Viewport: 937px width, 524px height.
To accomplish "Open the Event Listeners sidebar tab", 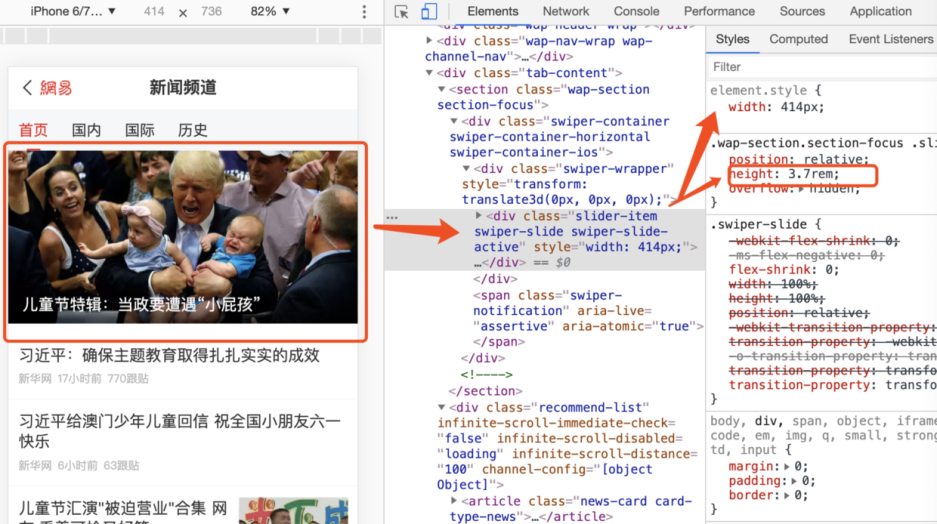I will coord(890,39).
